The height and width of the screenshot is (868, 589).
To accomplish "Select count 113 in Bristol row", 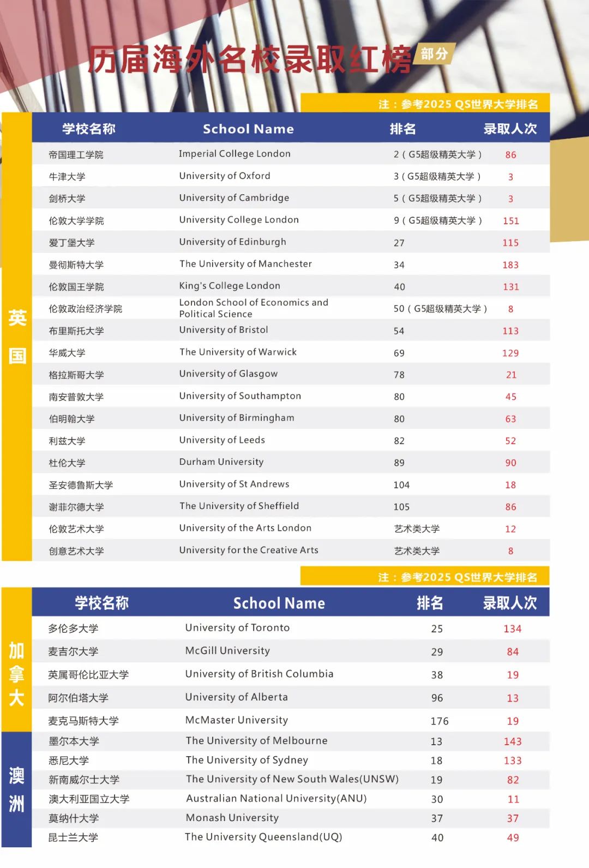I will coord(511,331).
